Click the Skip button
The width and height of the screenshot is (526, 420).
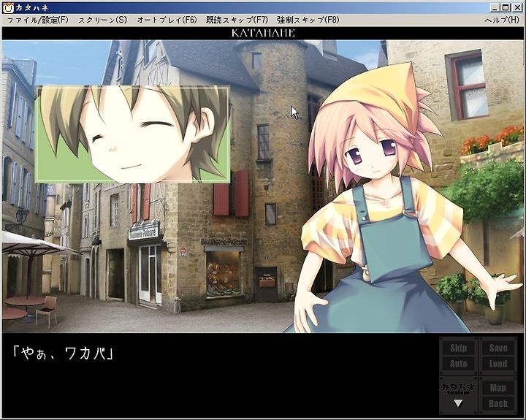pyautogui.click(x=458, y=348)
